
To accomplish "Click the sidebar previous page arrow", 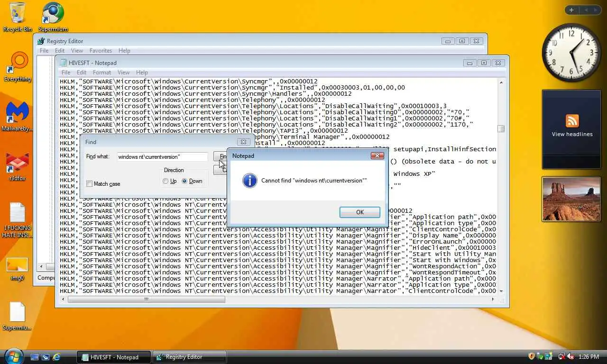I will pyautogui.click(x=586, y=10).
